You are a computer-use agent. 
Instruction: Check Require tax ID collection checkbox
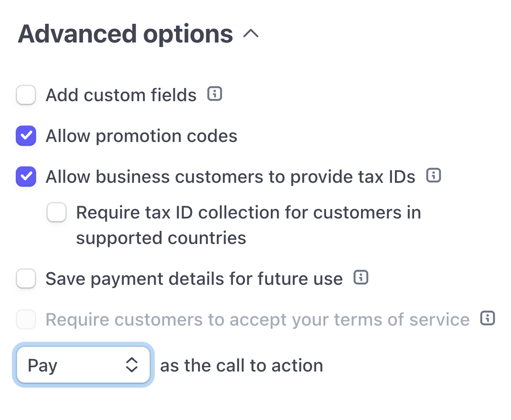tap(57, 212)
